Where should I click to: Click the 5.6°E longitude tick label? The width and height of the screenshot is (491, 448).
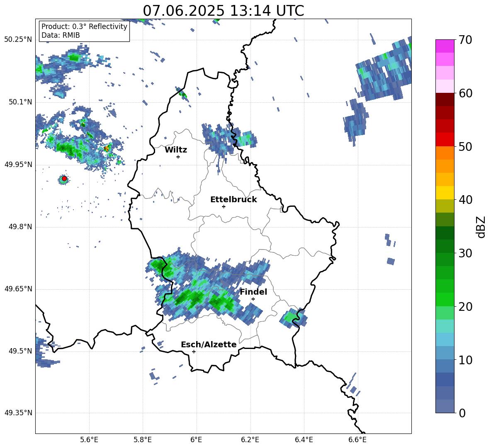(89, 440)
